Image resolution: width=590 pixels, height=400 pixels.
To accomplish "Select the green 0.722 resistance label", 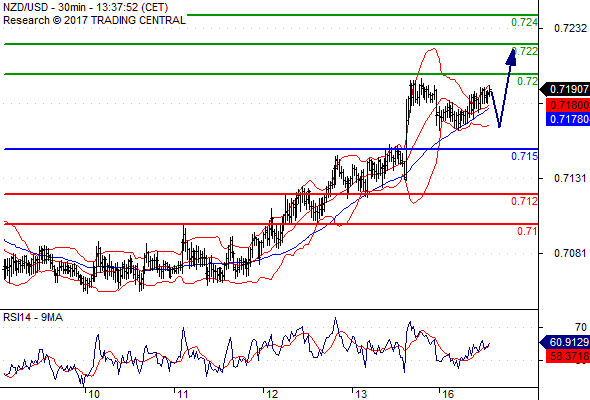I will [x=525, y=51].
